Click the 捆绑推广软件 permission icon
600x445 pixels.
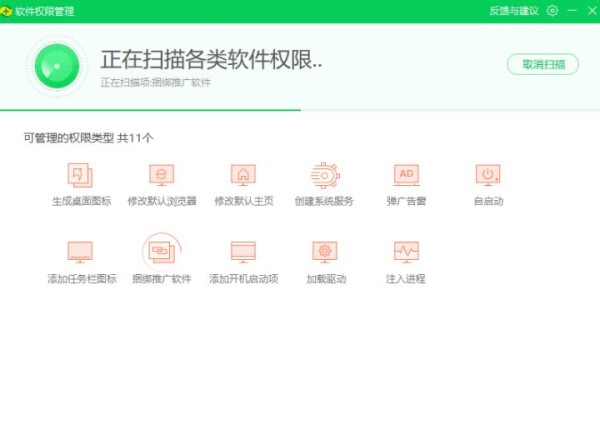161,251
